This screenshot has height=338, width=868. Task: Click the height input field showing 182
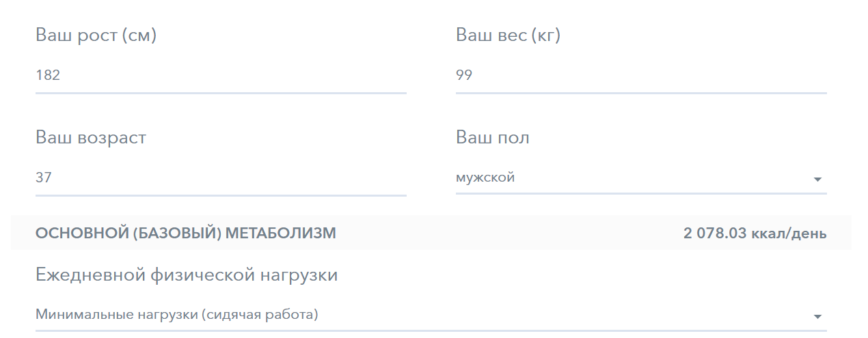(x=221, y=76)
